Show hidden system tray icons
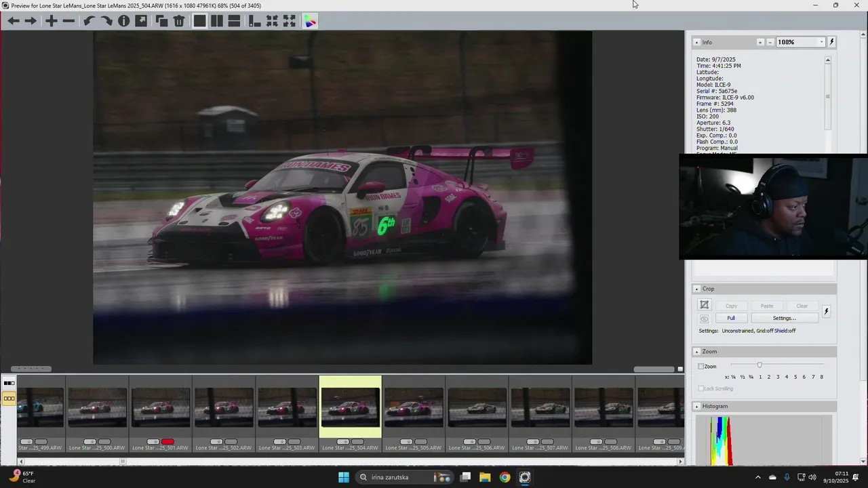Viewport: 868px width, 488px height. tap(757, 477)
